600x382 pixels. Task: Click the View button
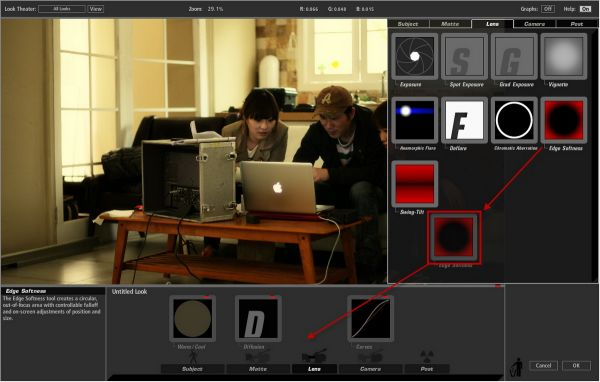pos(96,8)
